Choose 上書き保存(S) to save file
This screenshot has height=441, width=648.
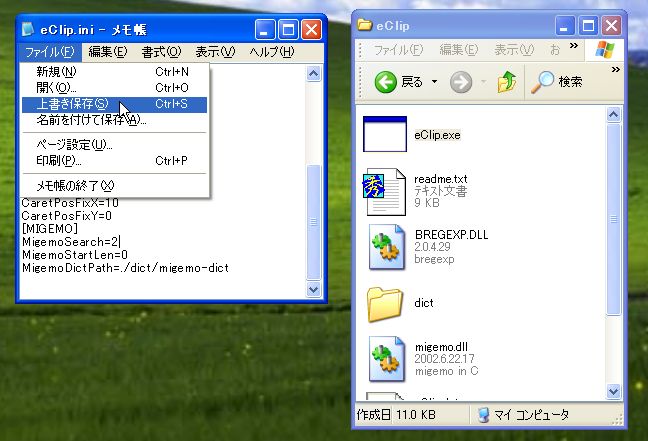pyautogui.click(x=114, y=104)
